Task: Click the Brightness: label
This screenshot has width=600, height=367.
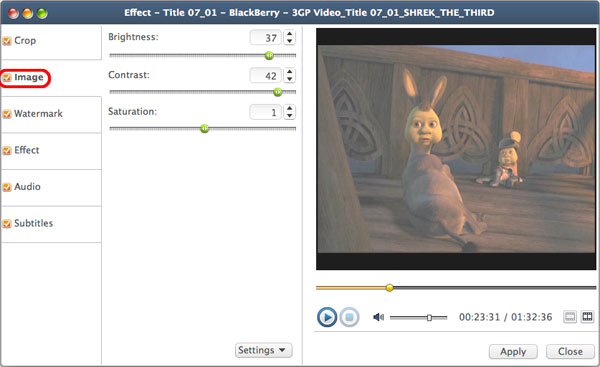Action: [x=133, y=37]
